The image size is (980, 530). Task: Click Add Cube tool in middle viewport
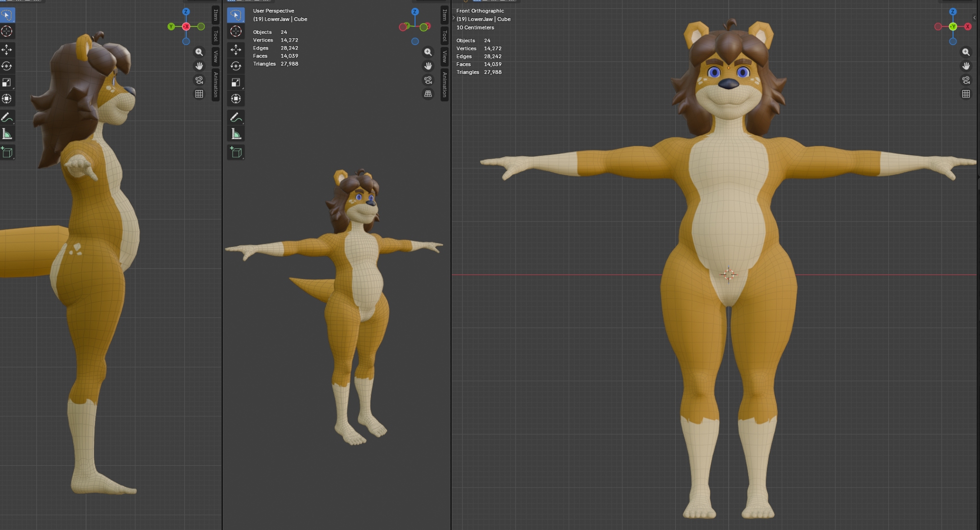236,152
